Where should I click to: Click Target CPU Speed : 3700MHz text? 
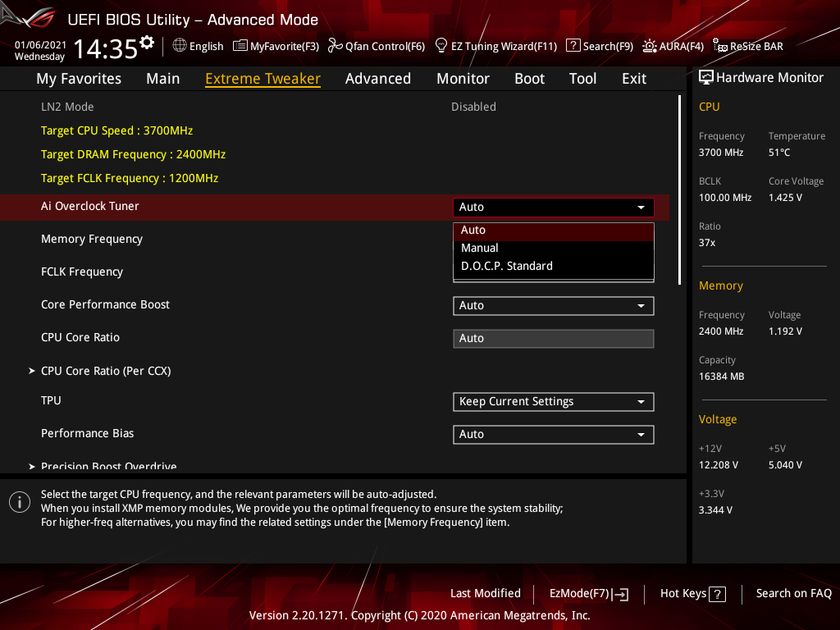[x=116, y=130]
